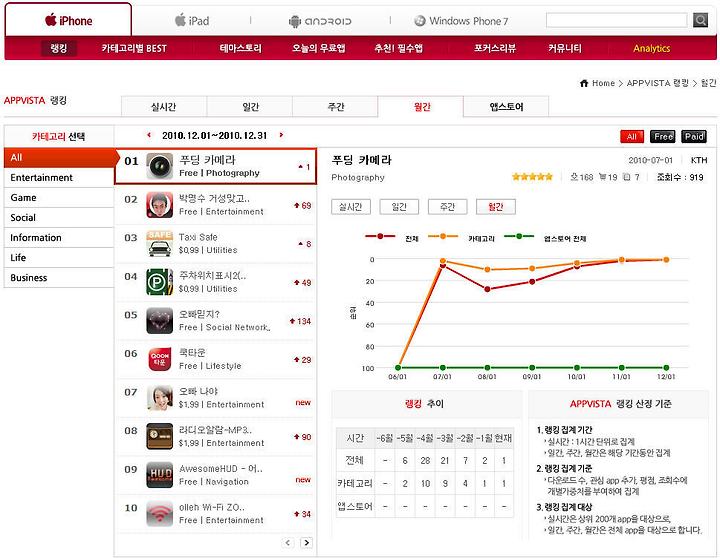Click the red 전체 chart legend marker
Image resolution: width=720 pixels, height=558 pixels.
(380, 236)
